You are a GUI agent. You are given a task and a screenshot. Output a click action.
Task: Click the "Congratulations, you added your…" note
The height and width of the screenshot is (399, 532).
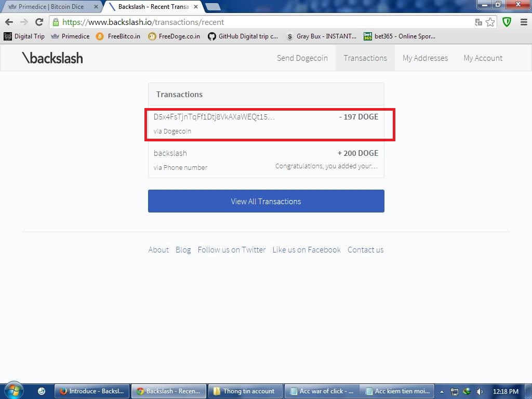coord(326,166)
